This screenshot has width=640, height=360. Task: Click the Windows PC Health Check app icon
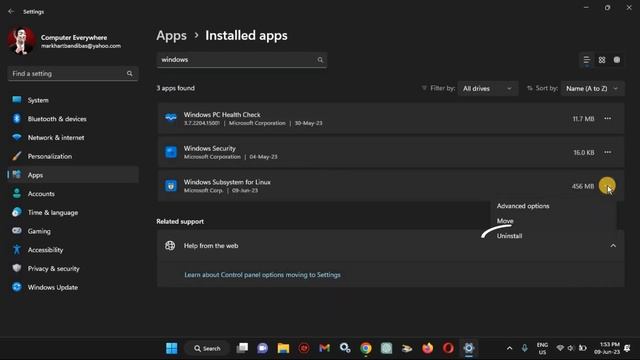pos(171,118)
